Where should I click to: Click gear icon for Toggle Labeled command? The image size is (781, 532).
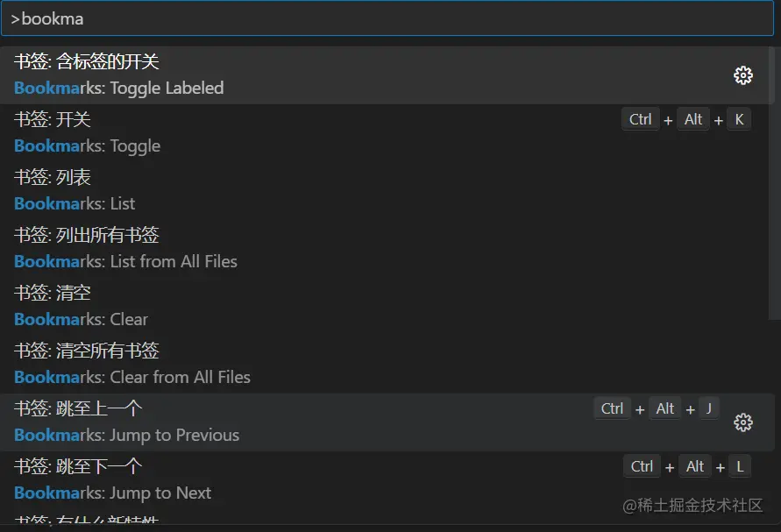(742, 75)
